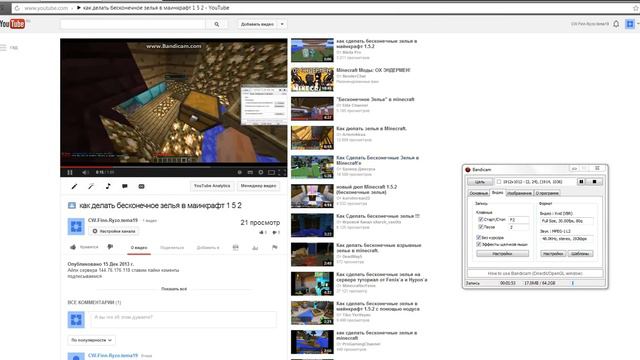Click Шаблоны button in Bandicam

click(580, 253)
